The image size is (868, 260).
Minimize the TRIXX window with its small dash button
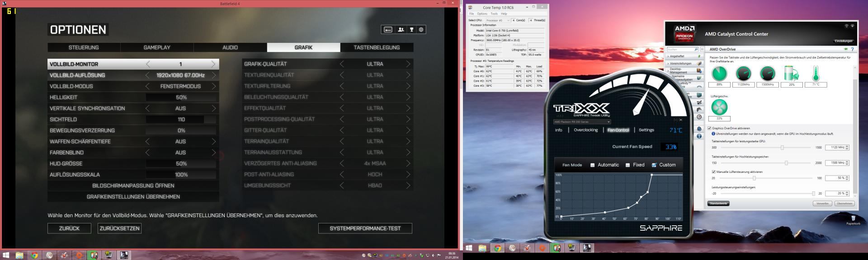click(x=676, y=120)
